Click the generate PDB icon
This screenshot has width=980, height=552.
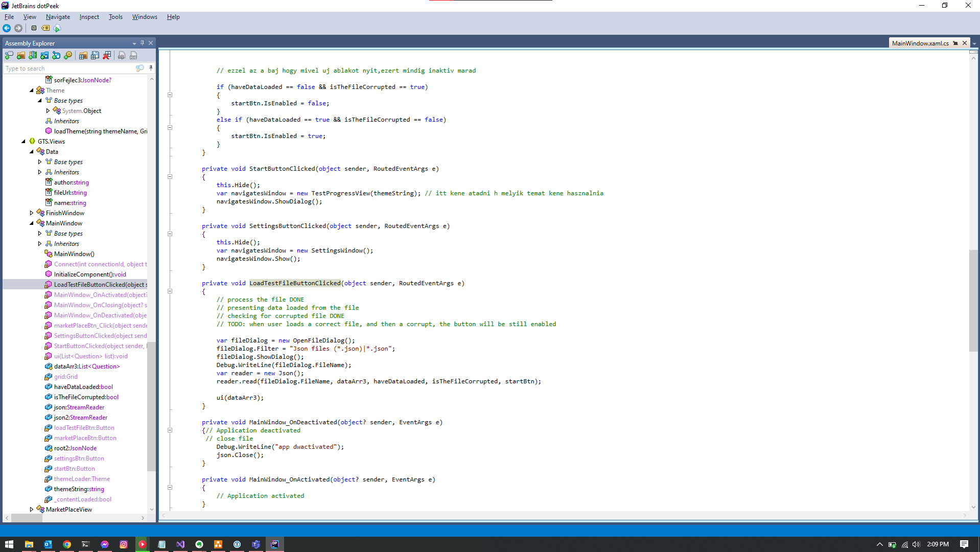pos(133,55)
